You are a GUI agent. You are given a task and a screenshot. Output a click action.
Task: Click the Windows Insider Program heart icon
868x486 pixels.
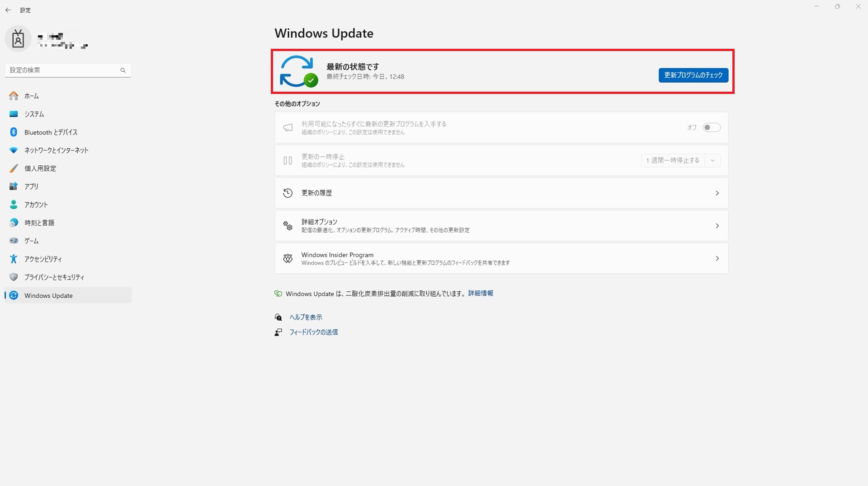point(288,258)
